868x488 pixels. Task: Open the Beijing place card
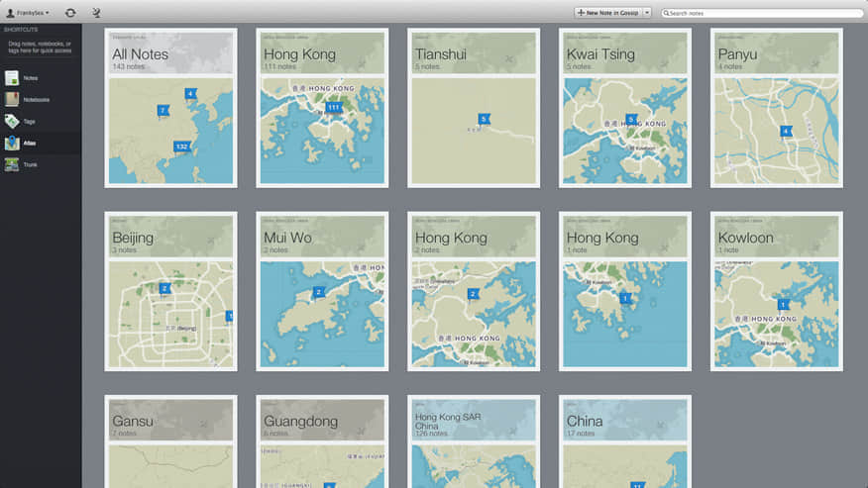click(x=170, y=291)
